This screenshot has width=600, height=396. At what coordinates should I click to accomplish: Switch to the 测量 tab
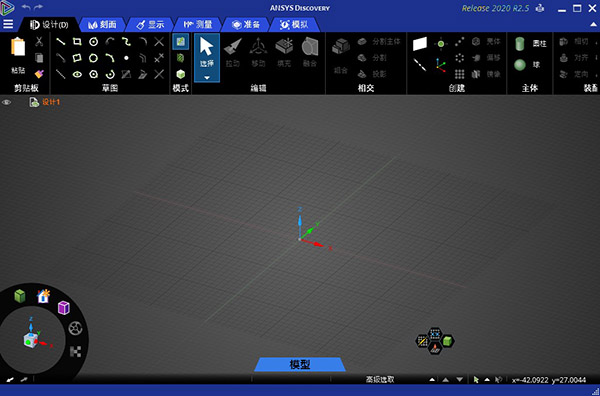(198, 25)
